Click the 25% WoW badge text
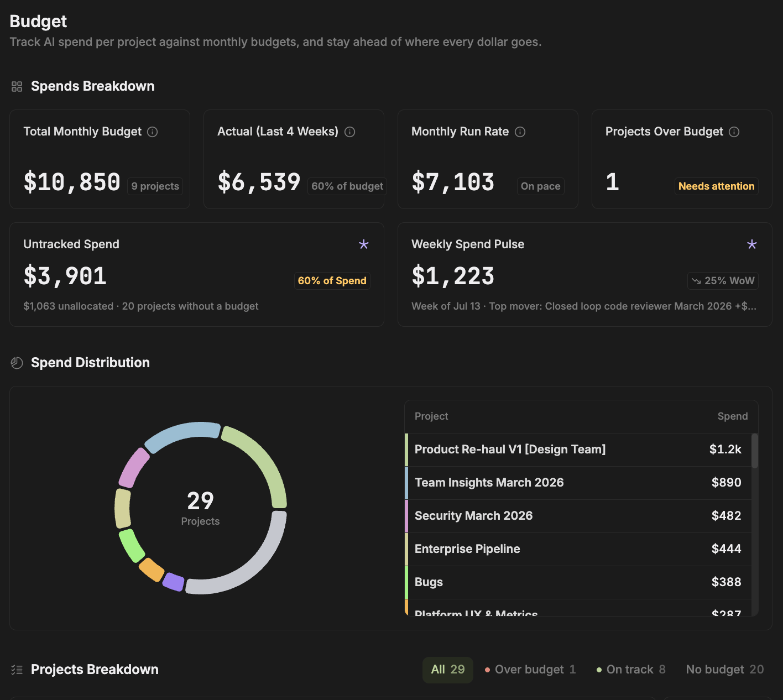 [729, 281]
